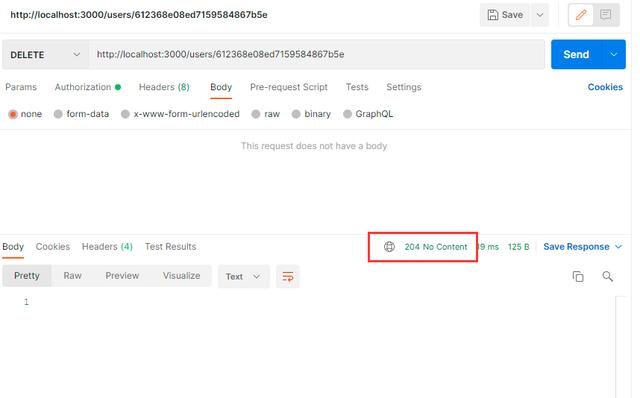The image size is (640, 398).
Task: Click the 204 No Content status
Action: [436, 247]
